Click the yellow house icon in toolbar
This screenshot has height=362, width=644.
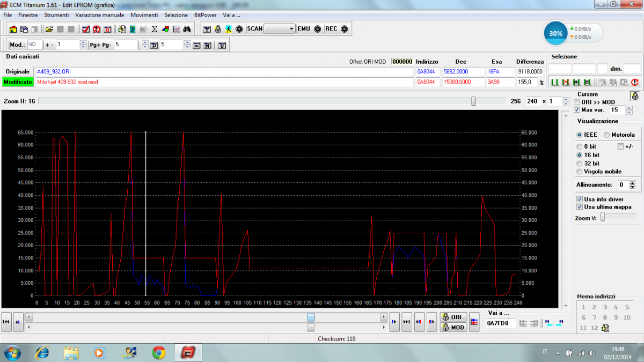coord(14,29)
